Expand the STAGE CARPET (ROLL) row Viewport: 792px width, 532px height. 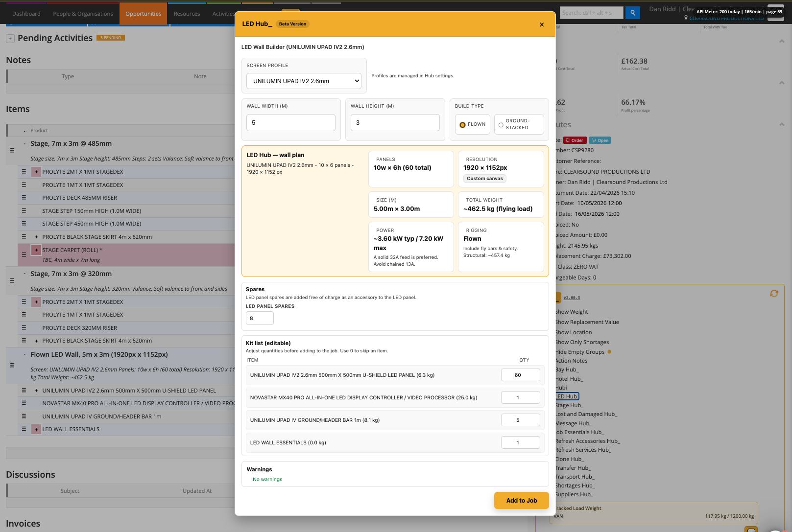tap(36, 250)
